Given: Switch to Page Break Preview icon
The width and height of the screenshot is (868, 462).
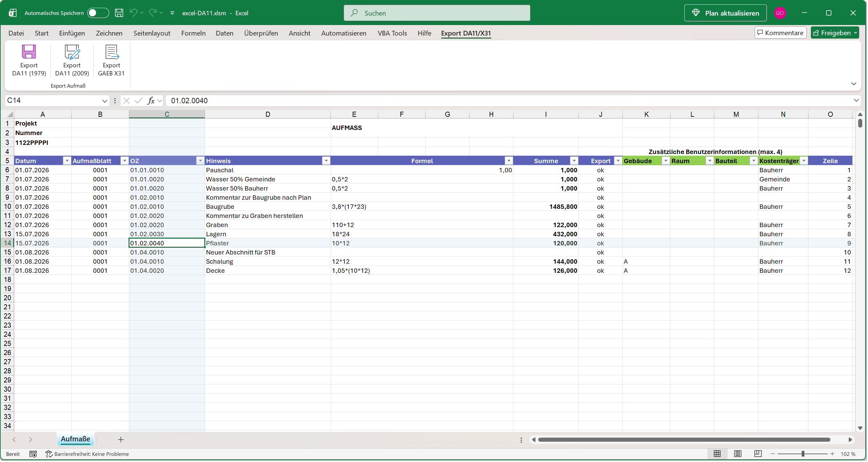Looking at the screenshot, I should pyautogui.click(x=758, y=454).
